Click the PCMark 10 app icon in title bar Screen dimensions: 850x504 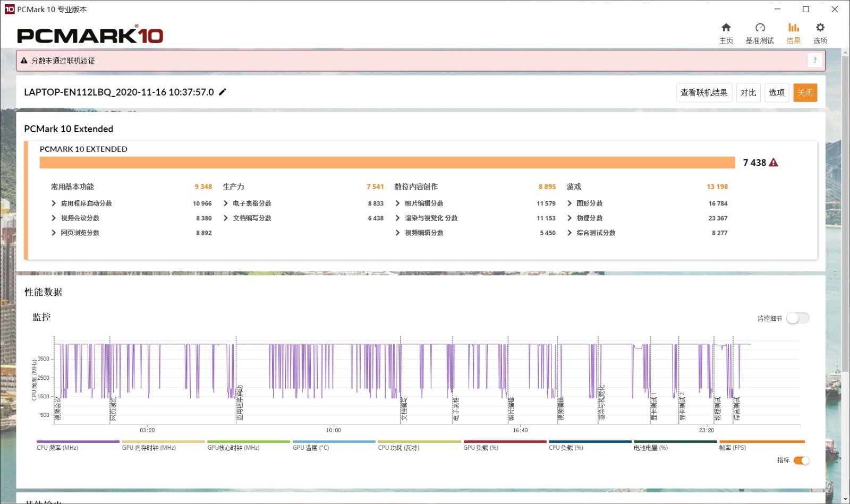point(10,9)
